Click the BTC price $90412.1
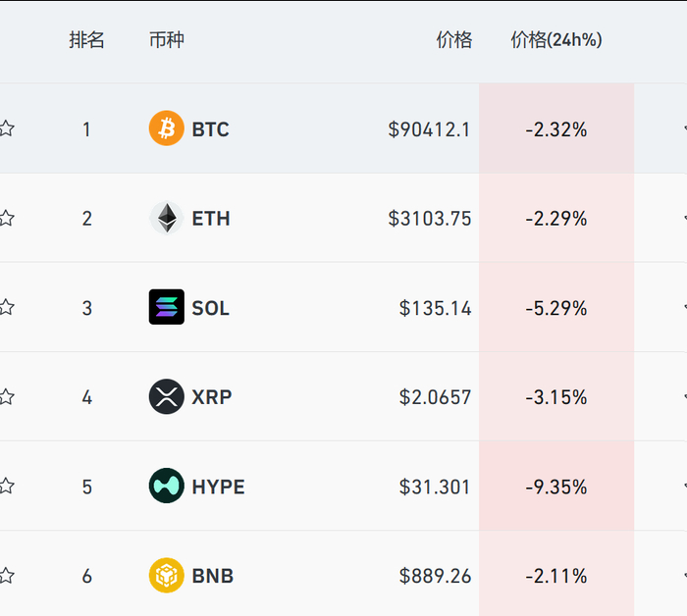Image resolution: width=687 pixels, height=616 pixels. coord(429,129)
